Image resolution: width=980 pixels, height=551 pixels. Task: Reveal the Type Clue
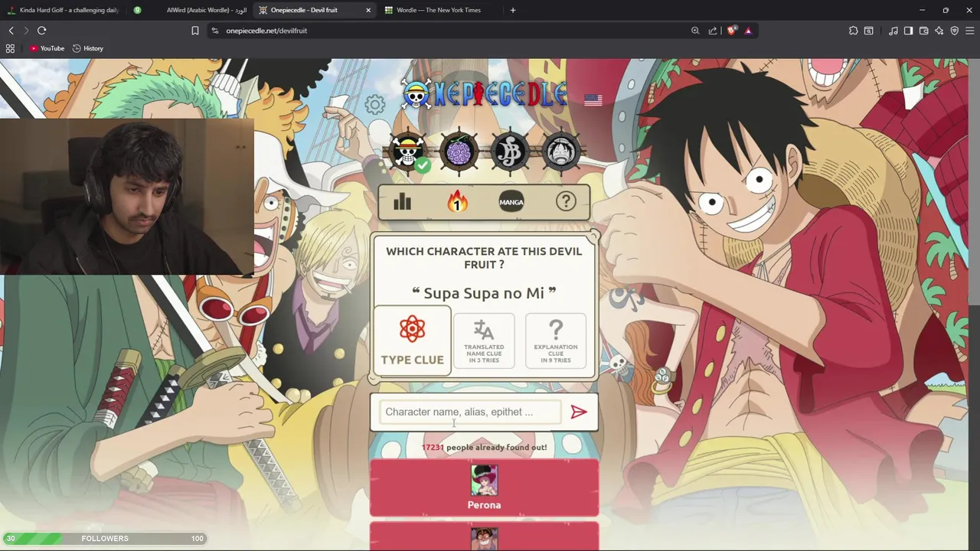point(412,340)
